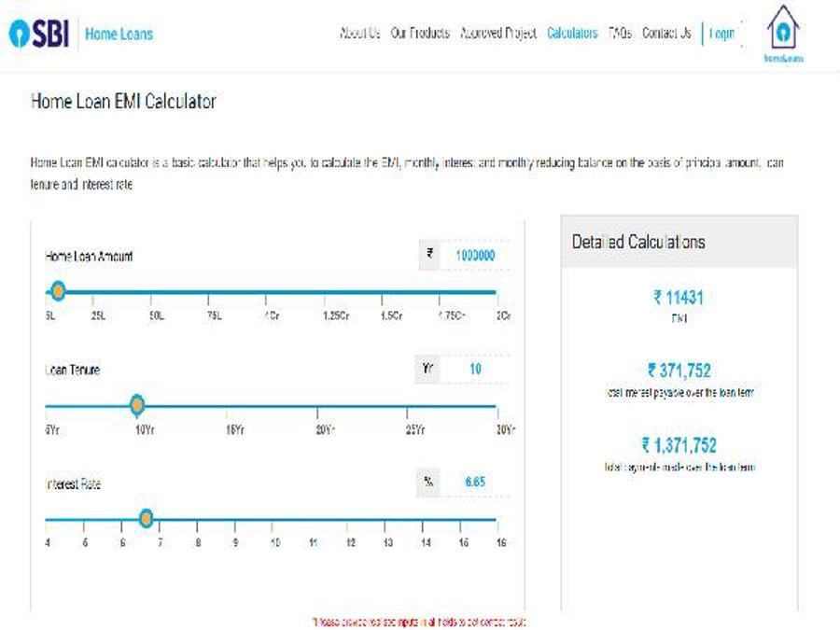This screenshot has width=840, height=630.
Task: Click the Interest Rate slider handle
Action: (x=146, y=518)
